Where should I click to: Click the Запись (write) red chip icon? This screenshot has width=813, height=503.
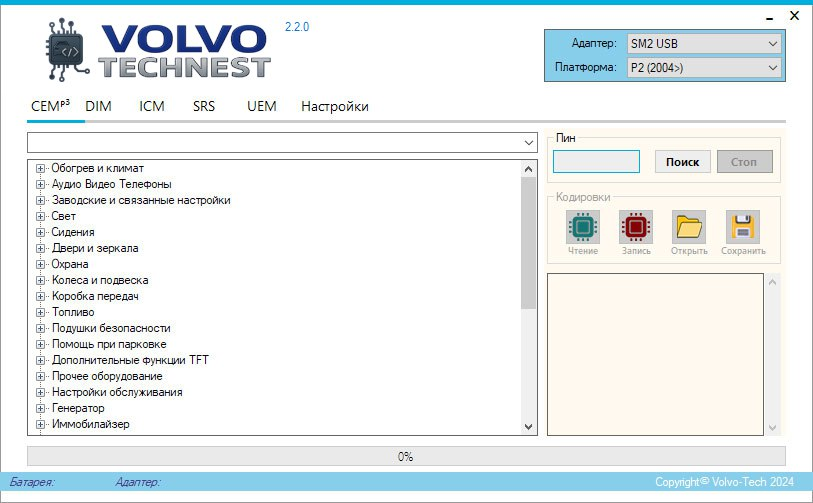click(636, 227)
